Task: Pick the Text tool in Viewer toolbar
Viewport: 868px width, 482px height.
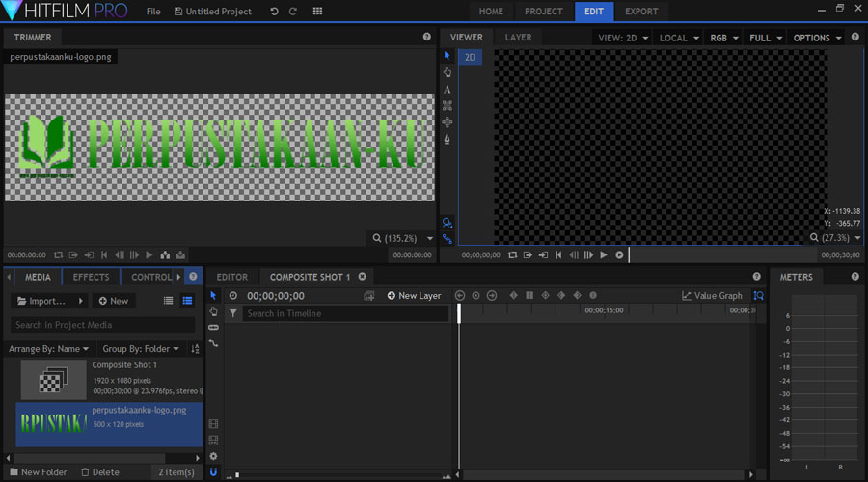Action: click(x=448, y=89)
